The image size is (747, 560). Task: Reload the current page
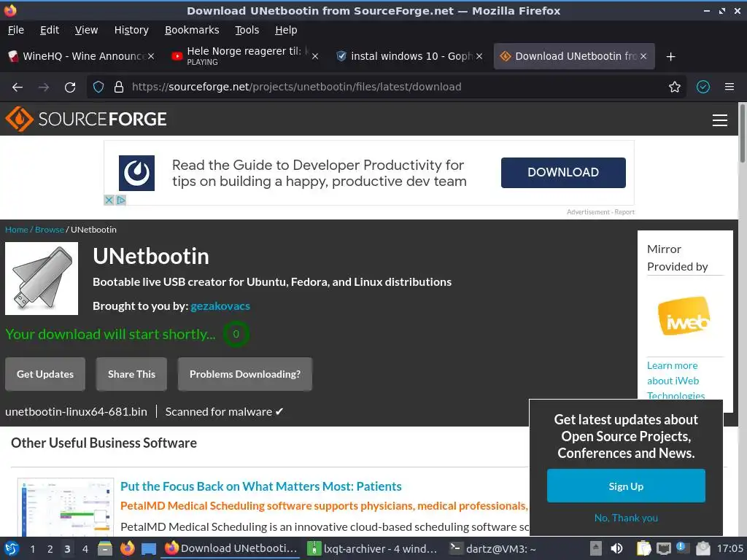tap(70, 87)
